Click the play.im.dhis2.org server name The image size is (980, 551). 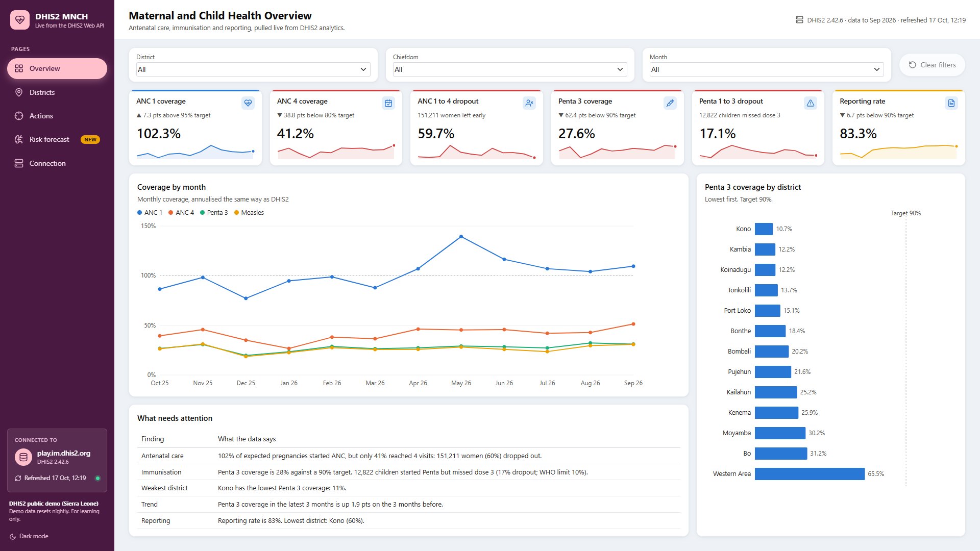(x=63, y=453)
